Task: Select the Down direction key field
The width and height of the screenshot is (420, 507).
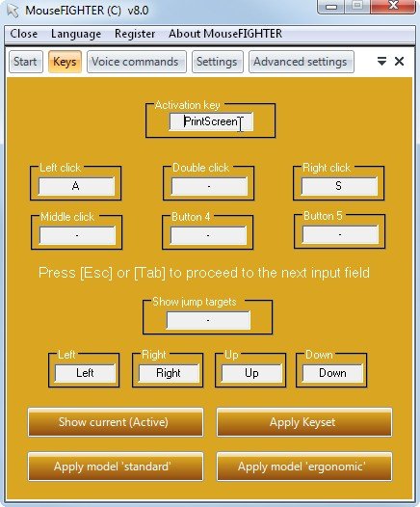Action: click(332, 373)
